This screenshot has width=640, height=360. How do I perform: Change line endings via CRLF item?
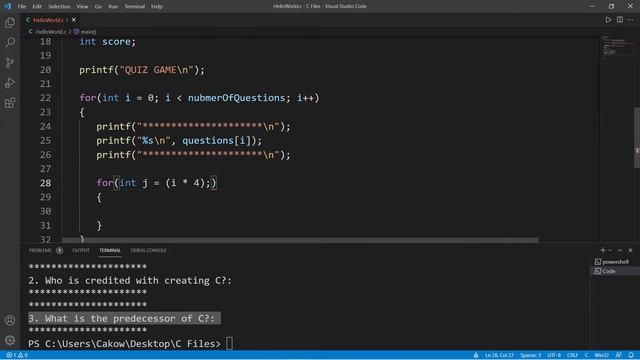(x=572, y=355)
